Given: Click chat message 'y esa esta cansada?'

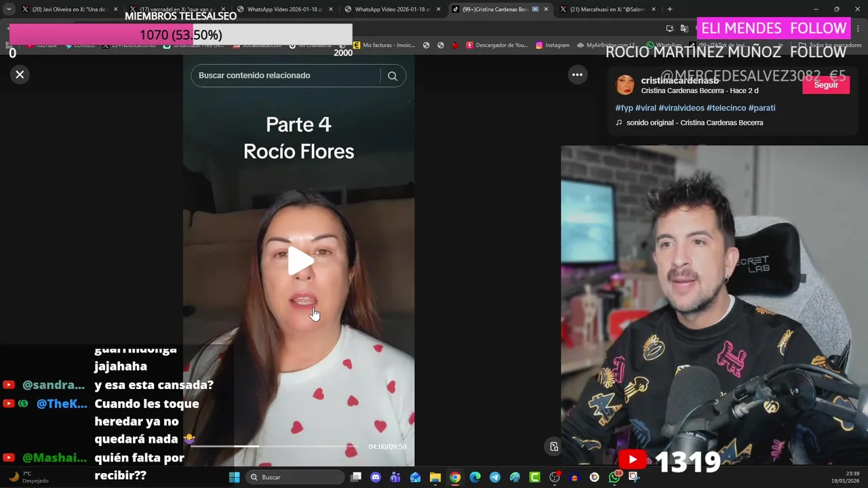Looking at the screenshot, I should (x=154, y=385).
